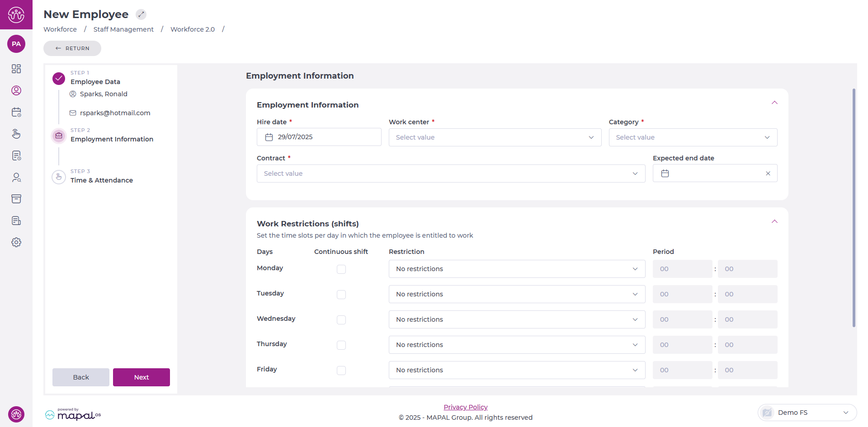The image size is (868, 427).
Task: Select Step 3 Time & Attendance
Action: click(x=101, y=180)
